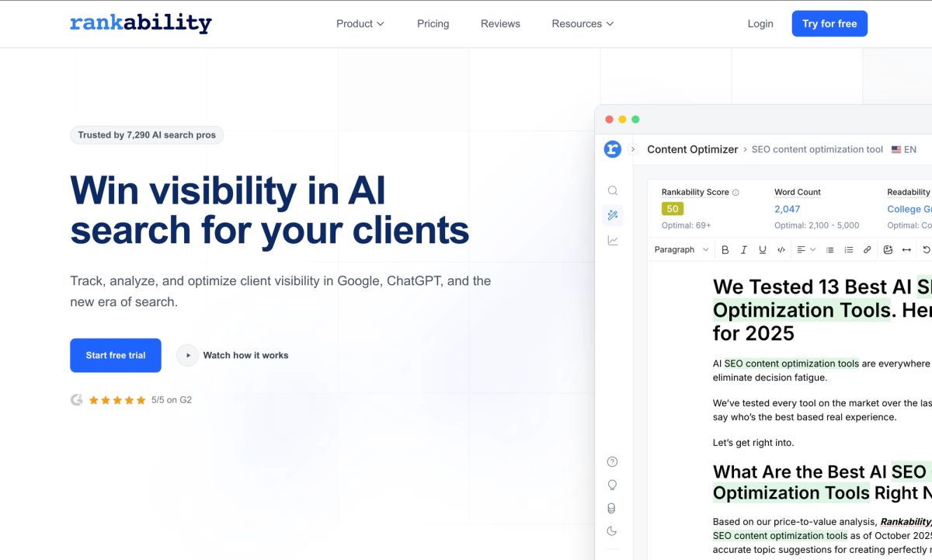Toggle Underline formatting
932x560 pixels.
pos(763,249)
